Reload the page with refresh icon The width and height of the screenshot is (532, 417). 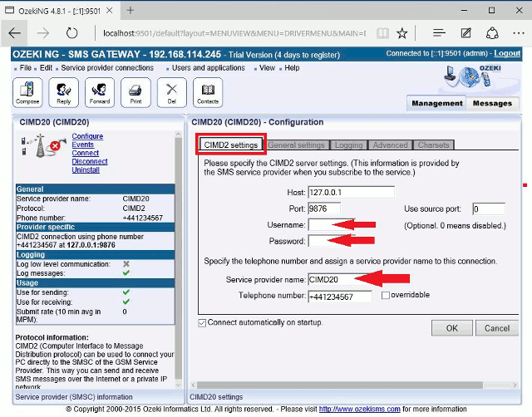click(x=71, y=33)
